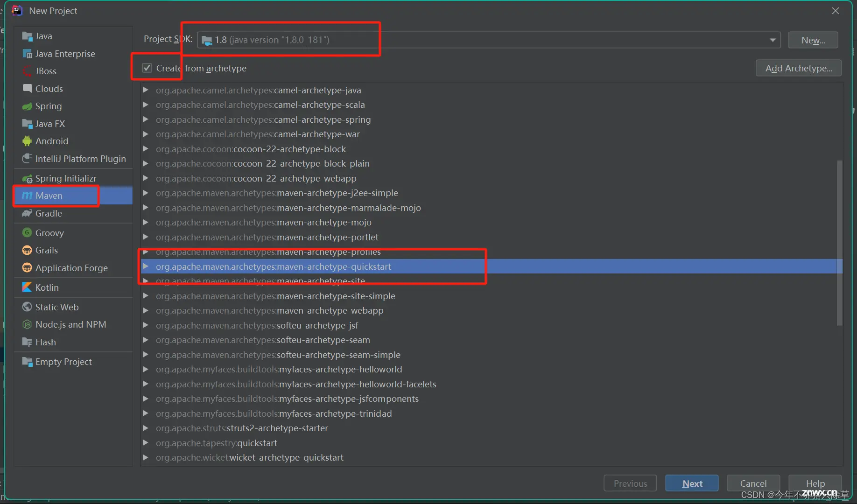Expand struts2-archetype-starter node
The image size is (857, 504).
pos(146,428)
